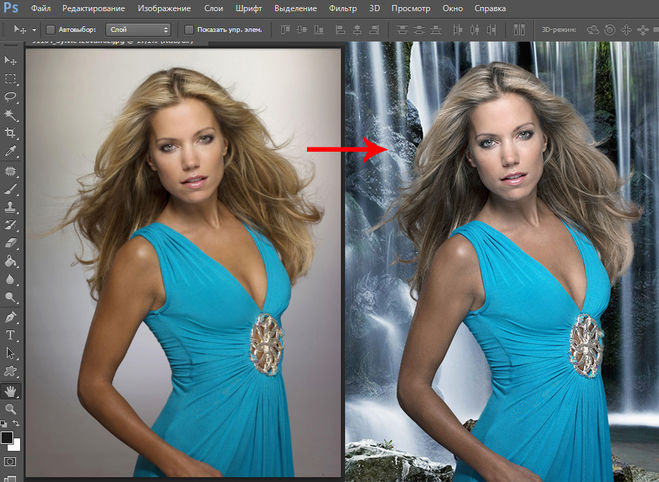Viewport: 659px width, 482px height.
Task: Select the Dodge tool
Action: pyautogui.click(x=10, y=298)
